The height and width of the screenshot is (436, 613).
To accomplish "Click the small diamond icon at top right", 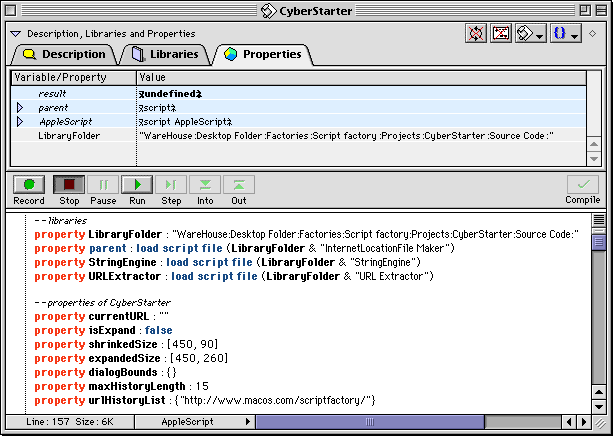I will coord(593,34).
